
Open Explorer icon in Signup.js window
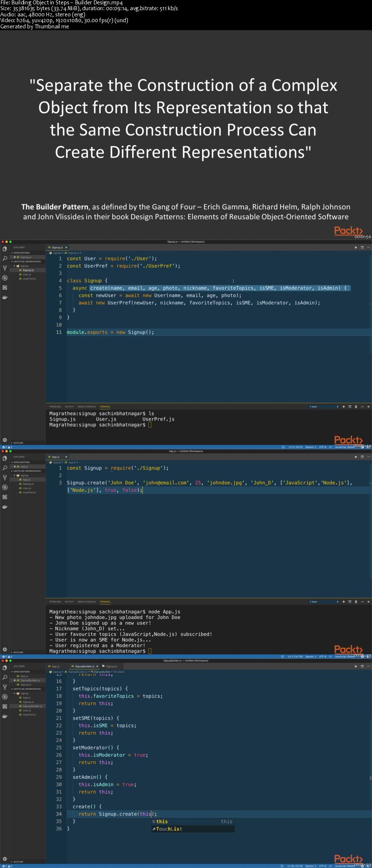pos(5,249)
